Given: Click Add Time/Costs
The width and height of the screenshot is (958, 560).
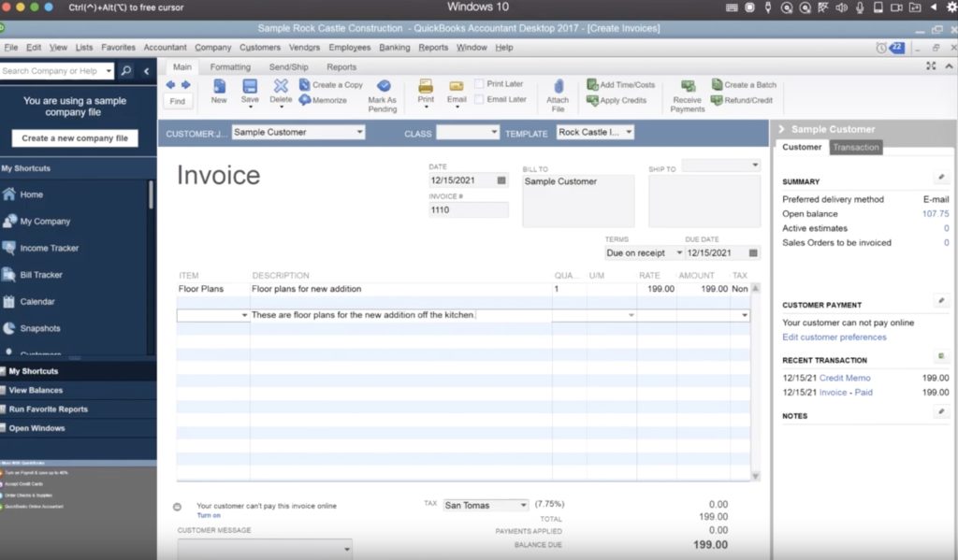Looking at the screenshot, I should click(621, 84).
